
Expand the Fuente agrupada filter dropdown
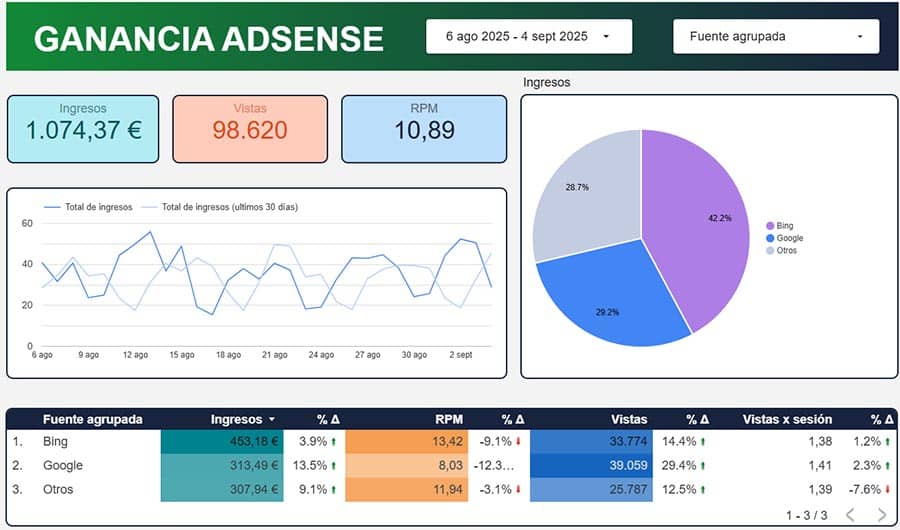pyautogui.click(x=775, y=37)
